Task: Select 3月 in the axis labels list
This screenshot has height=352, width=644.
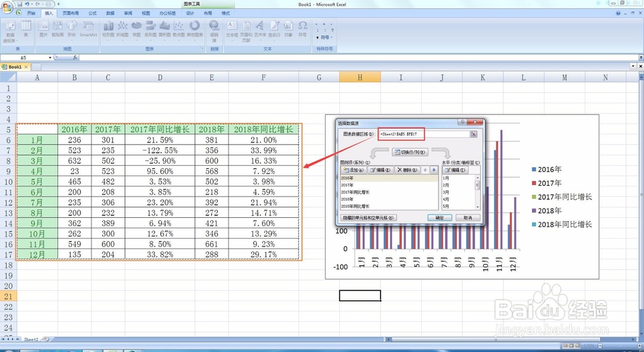Action: [x=459, y=192]
